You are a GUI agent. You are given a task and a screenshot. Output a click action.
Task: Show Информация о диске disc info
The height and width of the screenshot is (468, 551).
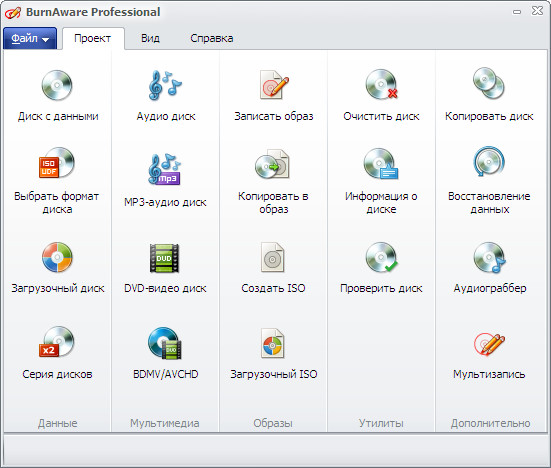coord(381,164)
